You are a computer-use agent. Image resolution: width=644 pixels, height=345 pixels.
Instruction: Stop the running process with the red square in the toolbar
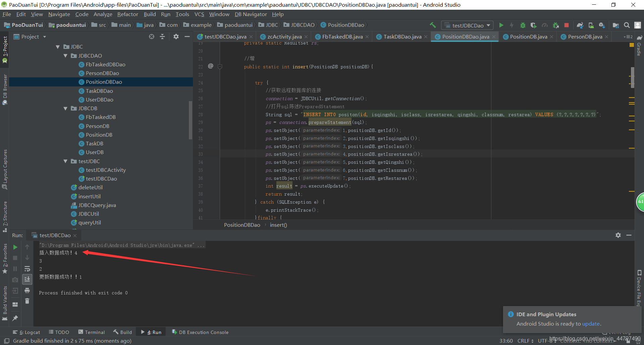point(567,25)
